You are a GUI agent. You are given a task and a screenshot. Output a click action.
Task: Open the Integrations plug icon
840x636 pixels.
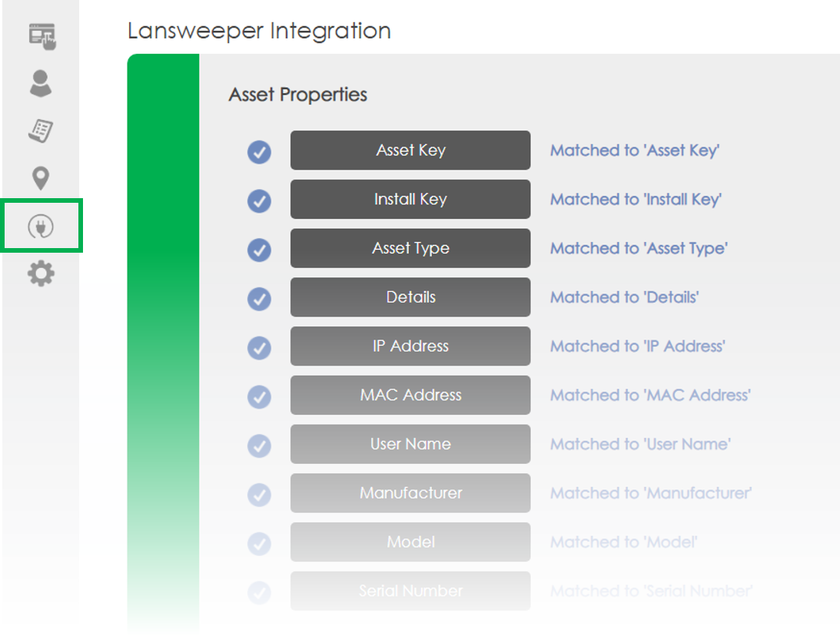41,226
